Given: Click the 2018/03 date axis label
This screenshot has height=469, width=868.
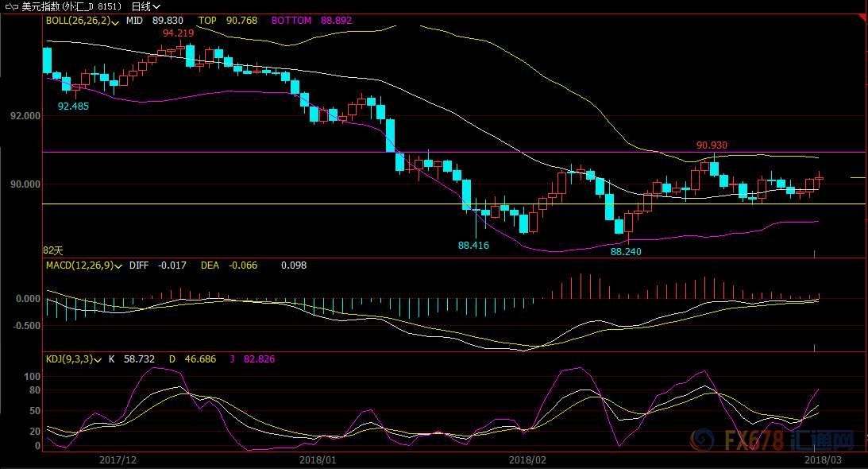Looking at the screenshot, I should tap(823, 460).
